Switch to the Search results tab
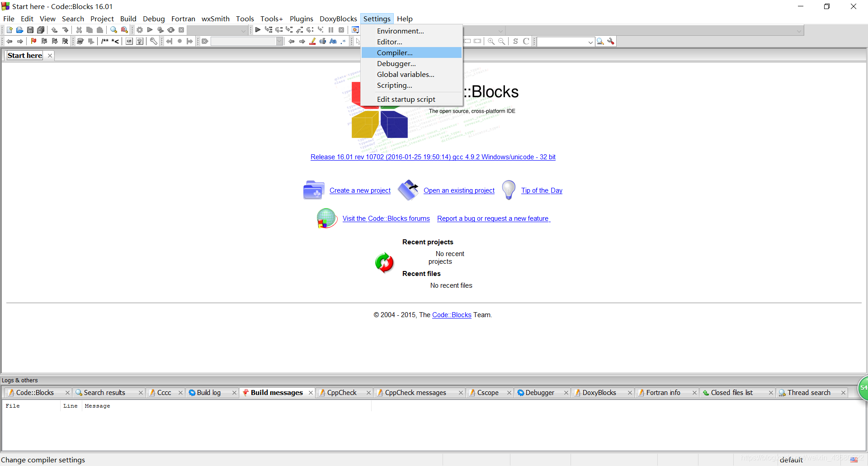Image resolution: width=868 pixels, height=466 pixels. [x=104, y=393]
